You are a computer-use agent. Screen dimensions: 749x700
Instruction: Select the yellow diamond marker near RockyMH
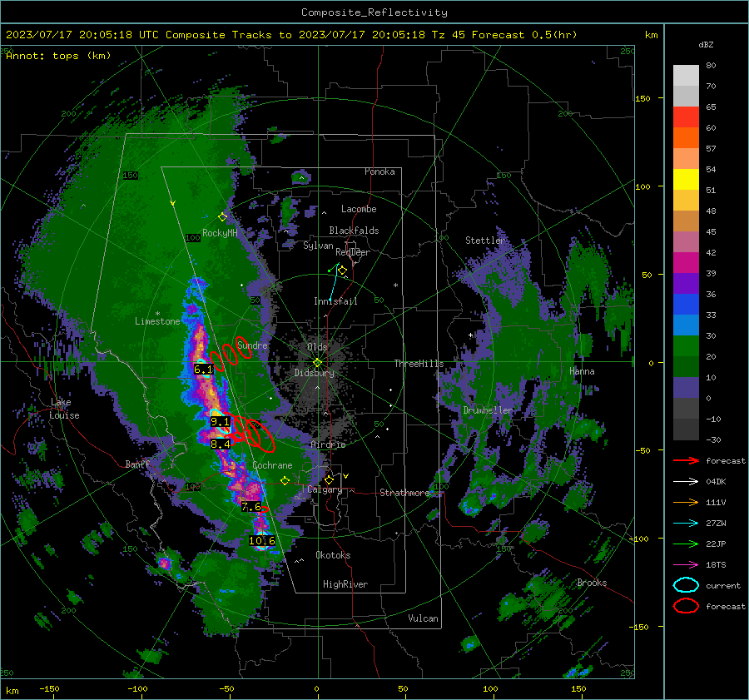[222, 217]
